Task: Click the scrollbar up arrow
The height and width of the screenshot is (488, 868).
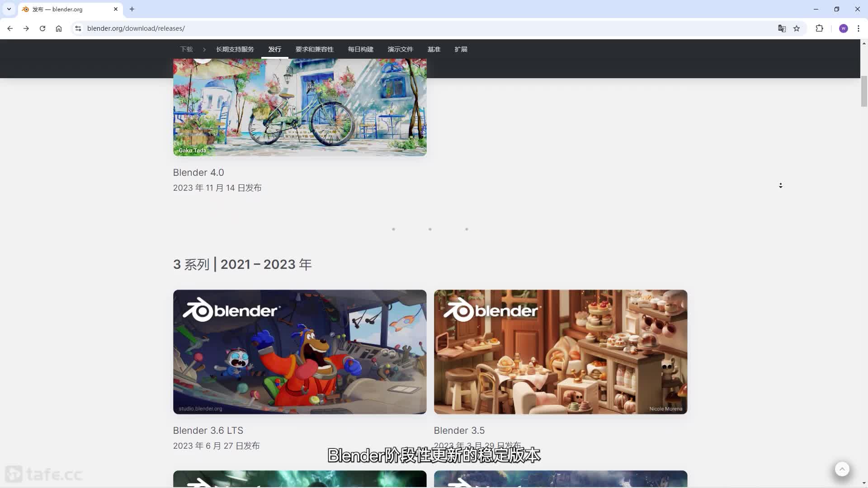Action: coord(864,43)
